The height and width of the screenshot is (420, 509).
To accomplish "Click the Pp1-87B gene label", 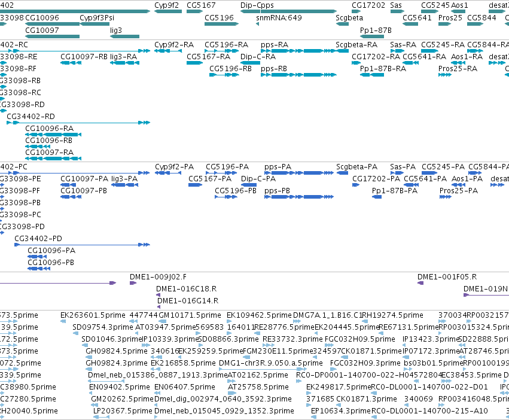I will pyautogui.click(x=376, y=31).
